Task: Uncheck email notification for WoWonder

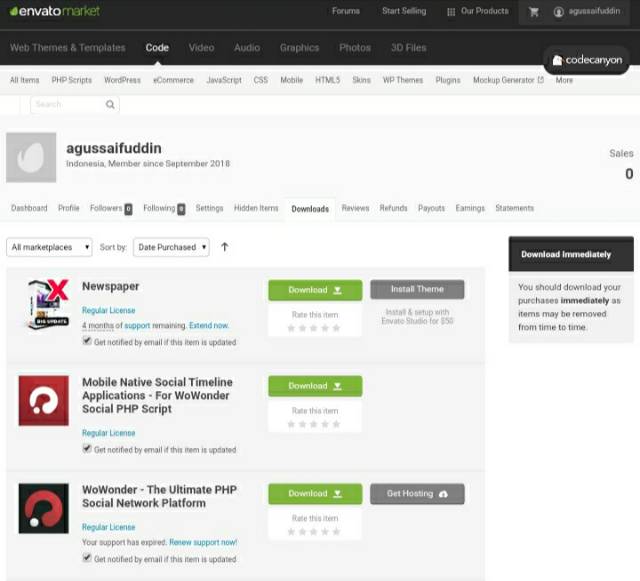Action: pyautogui.click(x=87, y=558)
